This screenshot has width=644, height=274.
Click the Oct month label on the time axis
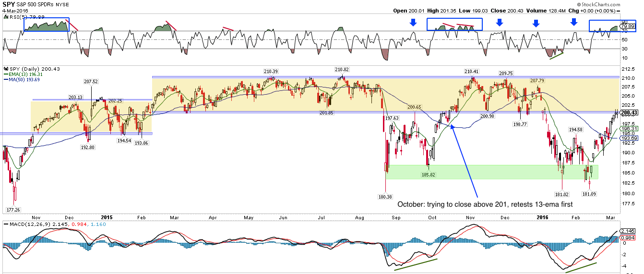point(433,217)
